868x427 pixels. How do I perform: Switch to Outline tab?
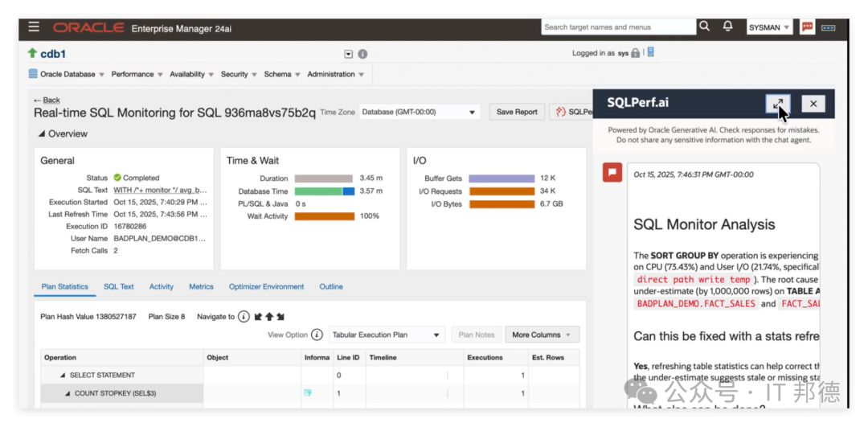click(x=331, y=287)
